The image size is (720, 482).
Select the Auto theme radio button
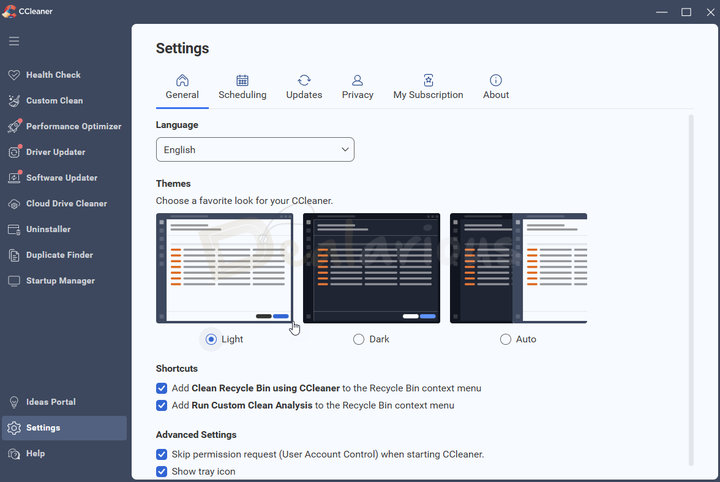click(x=506, y=339)
